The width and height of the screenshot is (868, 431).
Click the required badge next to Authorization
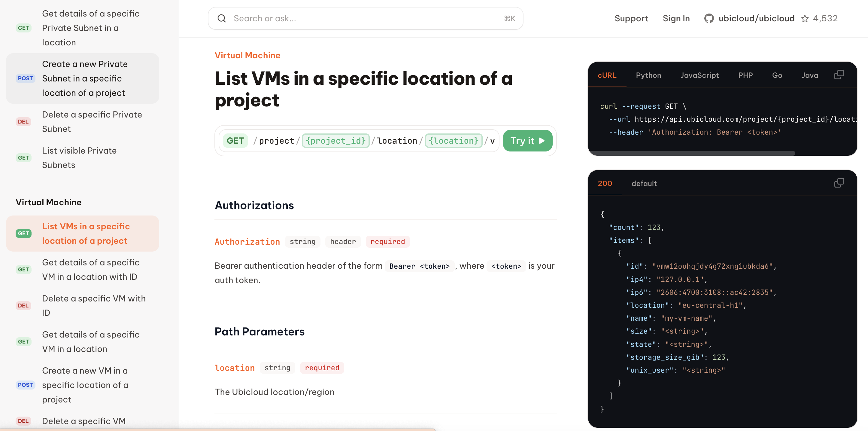(387, 241)
